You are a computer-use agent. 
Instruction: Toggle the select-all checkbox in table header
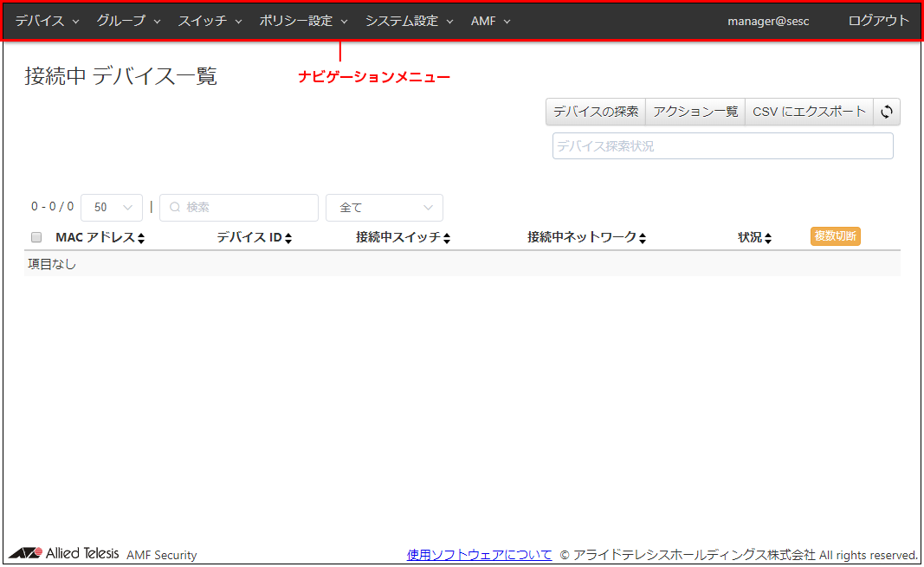coord(36,237)
